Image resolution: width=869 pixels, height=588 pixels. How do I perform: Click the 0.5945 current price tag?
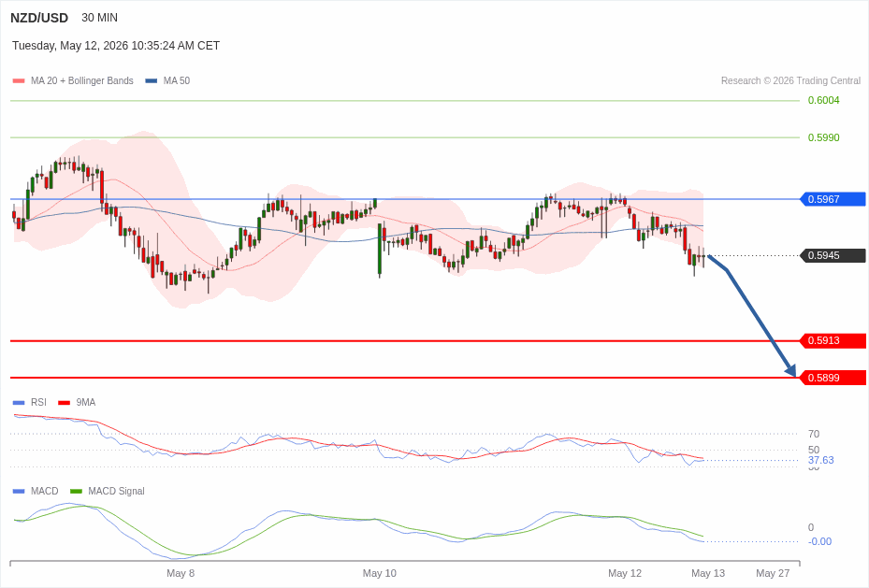(x=833, y=256)
